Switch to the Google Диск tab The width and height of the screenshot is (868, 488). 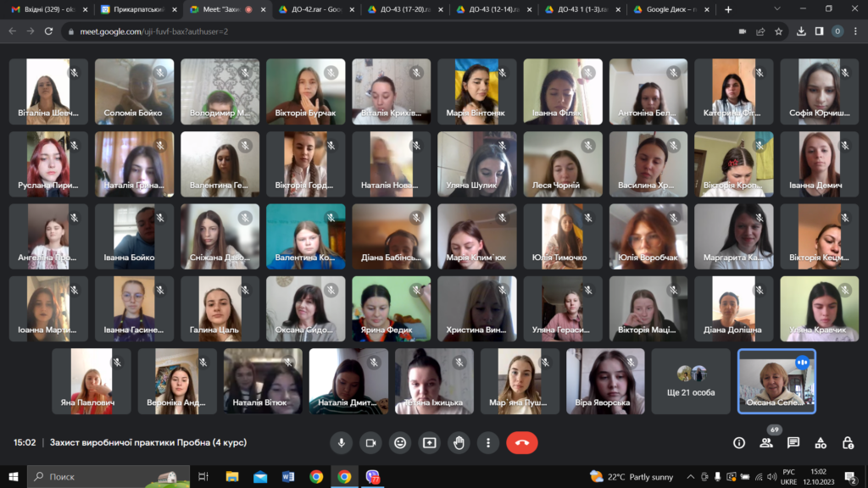pos(670,9)
